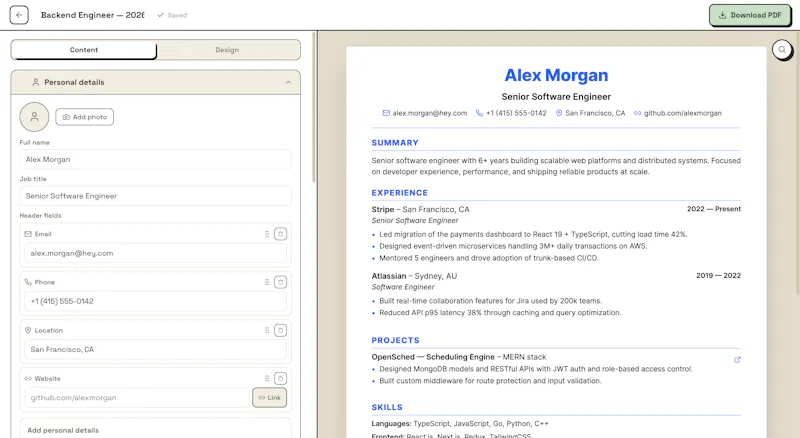800x438 pixels.
Task: Click the '2019 — 2022' date text
Action: tap(718, 276)
